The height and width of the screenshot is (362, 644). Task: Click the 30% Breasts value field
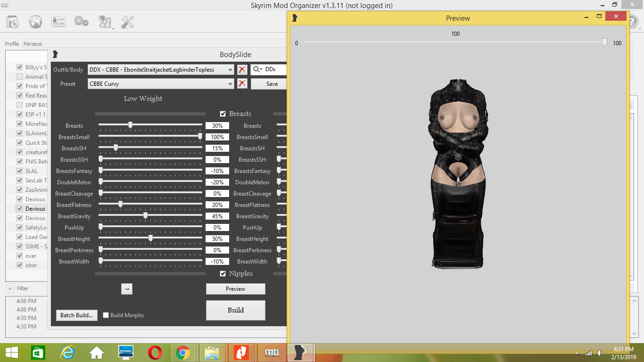pos(217,126)
